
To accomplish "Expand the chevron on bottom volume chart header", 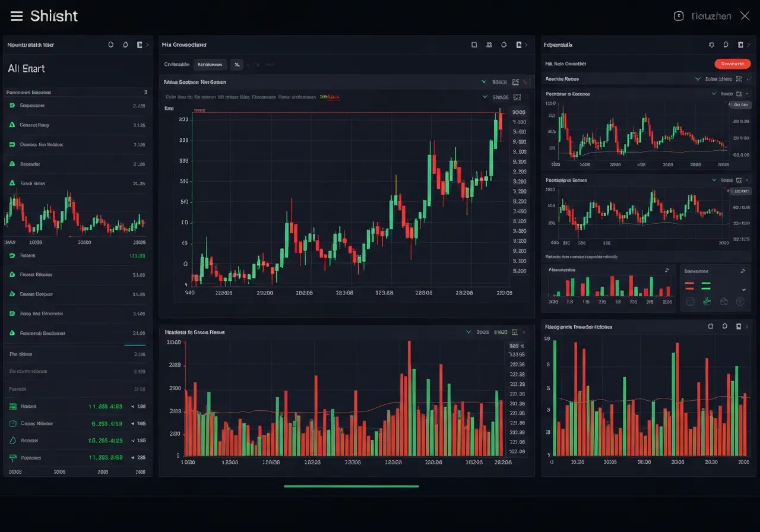I will coord(468,332).
